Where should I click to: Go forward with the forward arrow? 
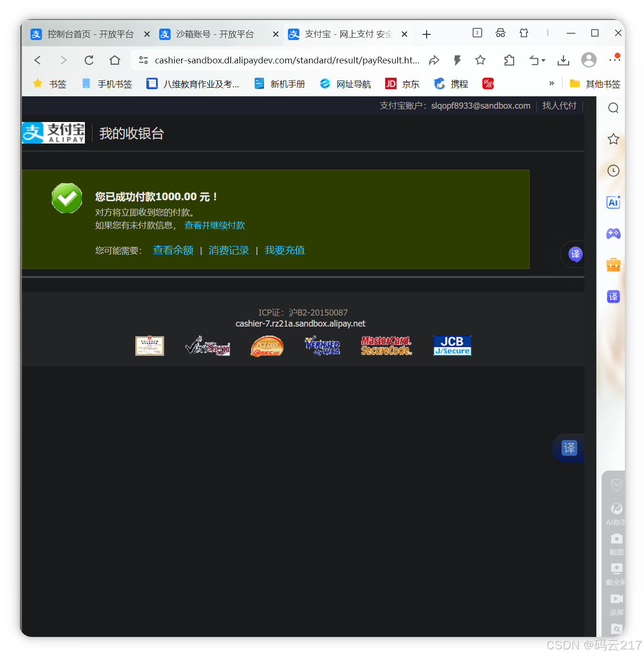coord(63,60)
